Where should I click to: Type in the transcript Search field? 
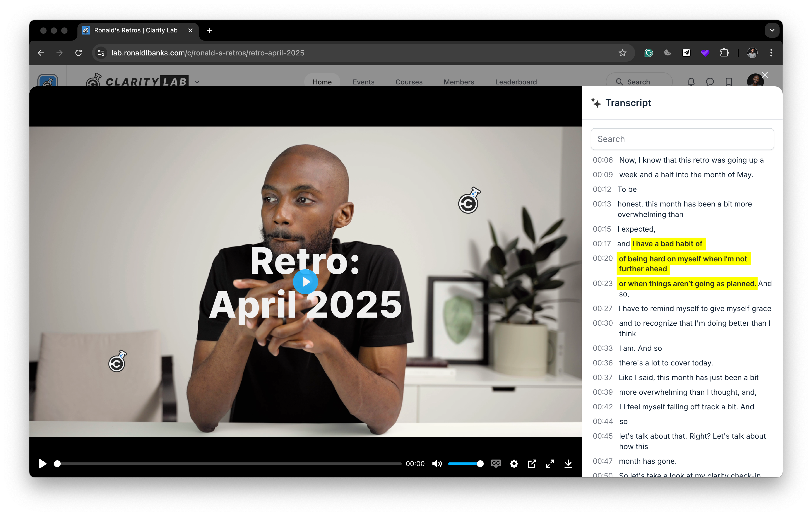pyautogui.click(x=682, y=139)
